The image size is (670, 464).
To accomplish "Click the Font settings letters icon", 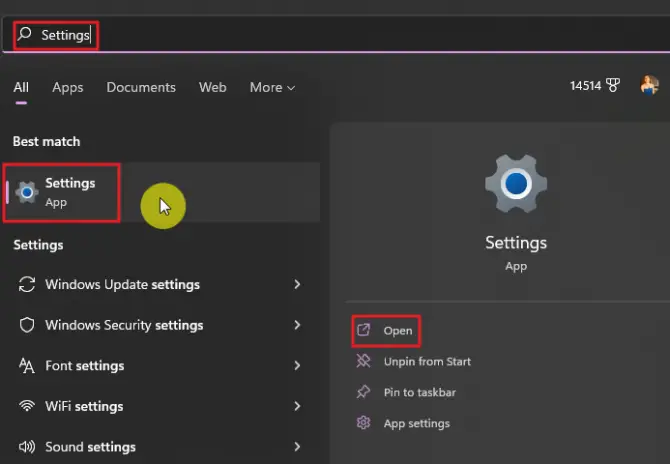I will (x=26, y=366).
